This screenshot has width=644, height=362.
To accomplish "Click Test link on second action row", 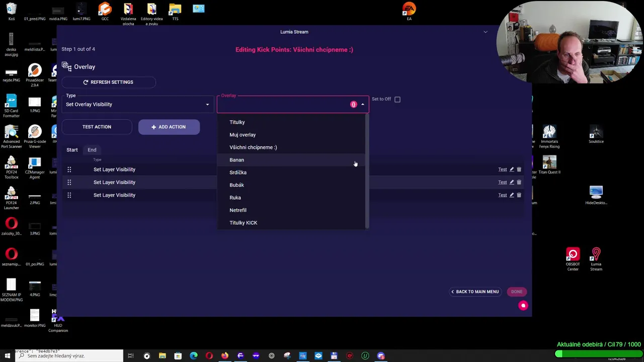I will [x=503, y=182].
